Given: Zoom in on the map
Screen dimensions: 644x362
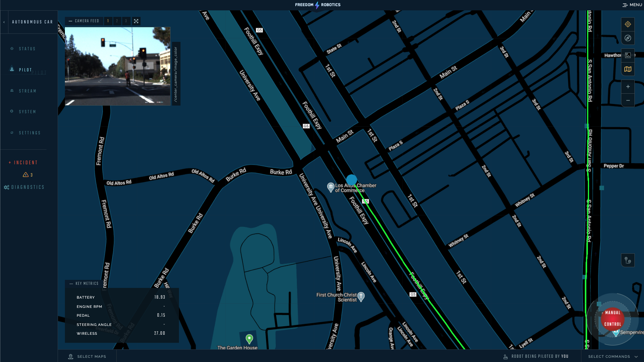Looking at the screenshot, I should click(x=628, y=87).
